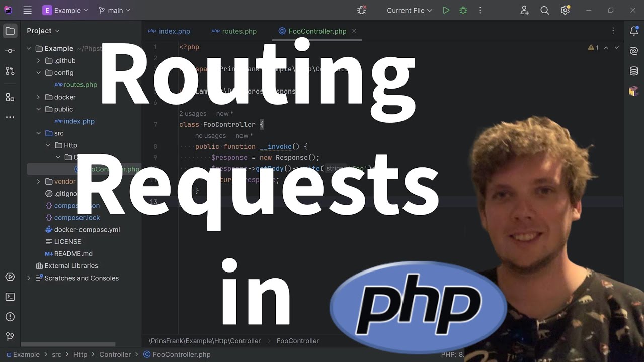Run the current file with green play

(446, 10)
